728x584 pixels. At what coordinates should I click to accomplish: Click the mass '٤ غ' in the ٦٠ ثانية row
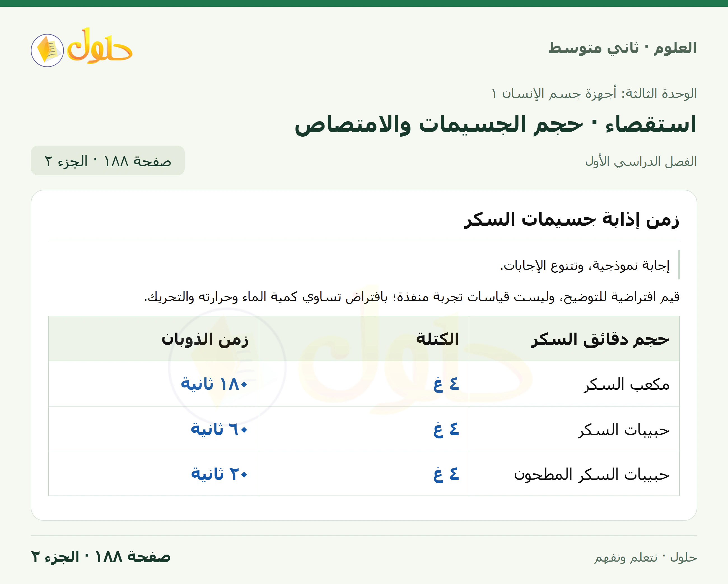pyautogui.click(x=446, y=429)
